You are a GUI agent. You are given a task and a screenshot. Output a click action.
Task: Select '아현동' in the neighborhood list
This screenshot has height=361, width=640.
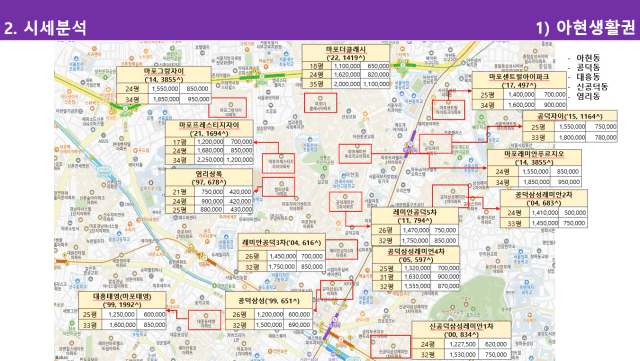588,58
